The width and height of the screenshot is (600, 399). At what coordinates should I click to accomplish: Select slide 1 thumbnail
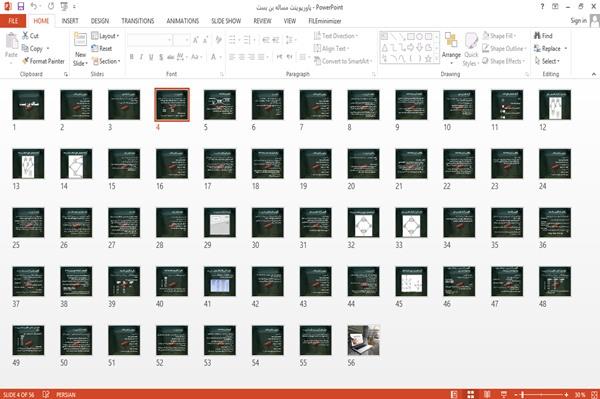pos(28,105)
